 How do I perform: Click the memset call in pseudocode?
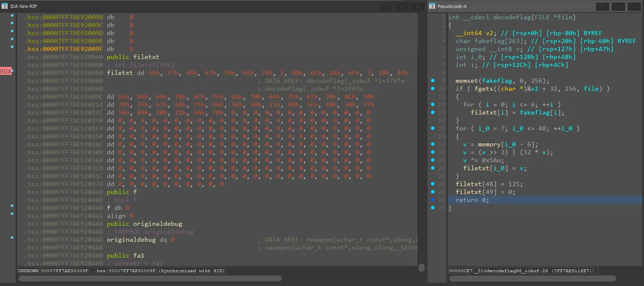[x=466, y=81]
